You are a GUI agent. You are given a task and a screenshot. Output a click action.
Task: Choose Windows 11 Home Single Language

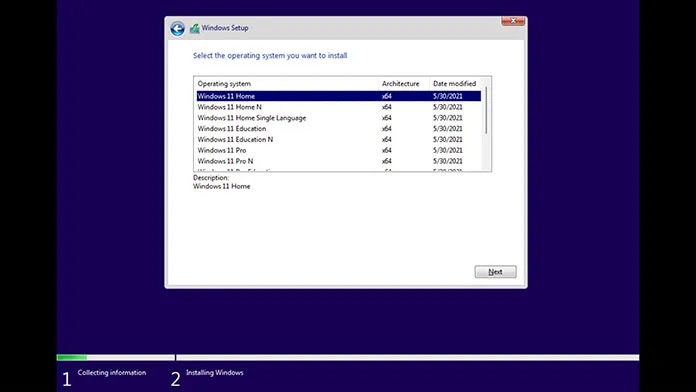coord(339,118)
